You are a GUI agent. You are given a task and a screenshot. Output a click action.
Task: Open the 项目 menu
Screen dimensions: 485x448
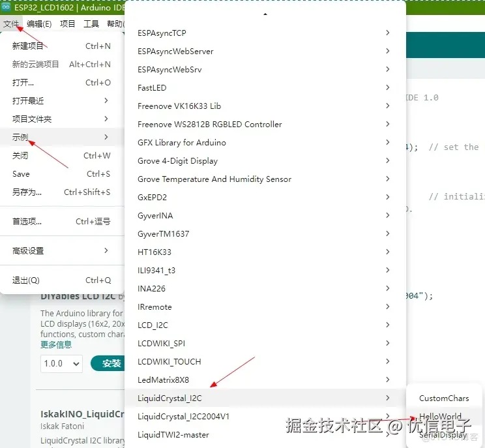[67, 24]
